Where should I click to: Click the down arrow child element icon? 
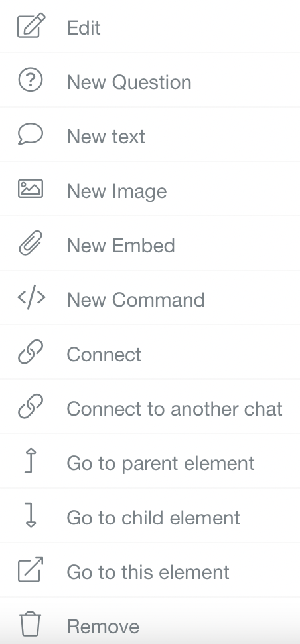point(31,515)
